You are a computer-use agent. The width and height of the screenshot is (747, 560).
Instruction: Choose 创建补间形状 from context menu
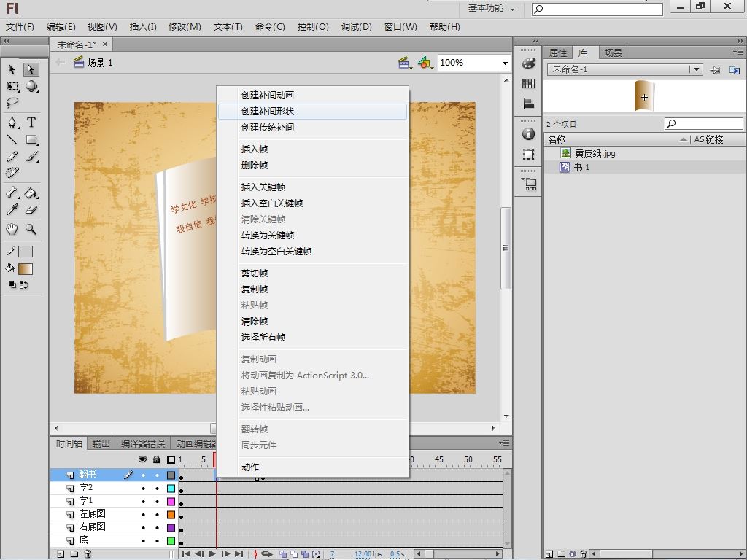(268, 112)
